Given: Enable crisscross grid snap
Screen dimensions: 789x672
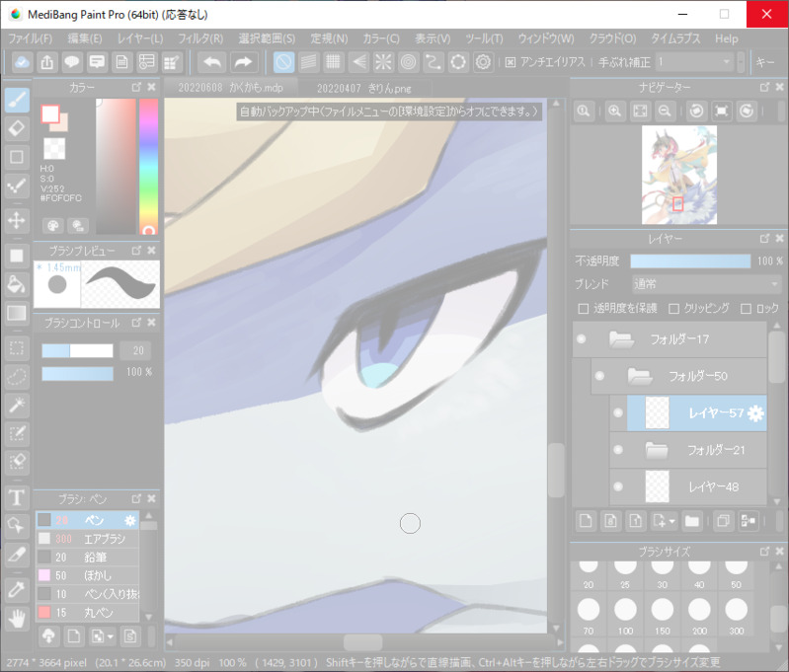Looking at the screenshot, I should [333, 62].
